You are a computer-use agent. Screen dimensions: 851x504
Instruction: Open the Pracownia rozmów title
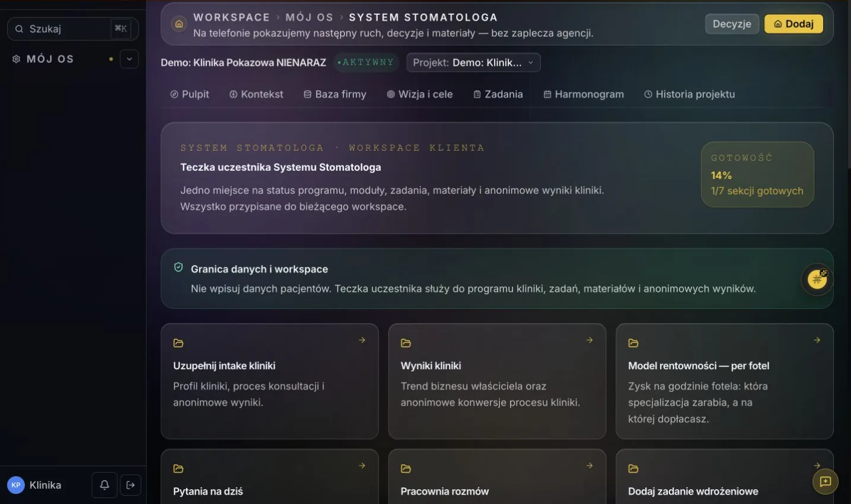point(445,491)
